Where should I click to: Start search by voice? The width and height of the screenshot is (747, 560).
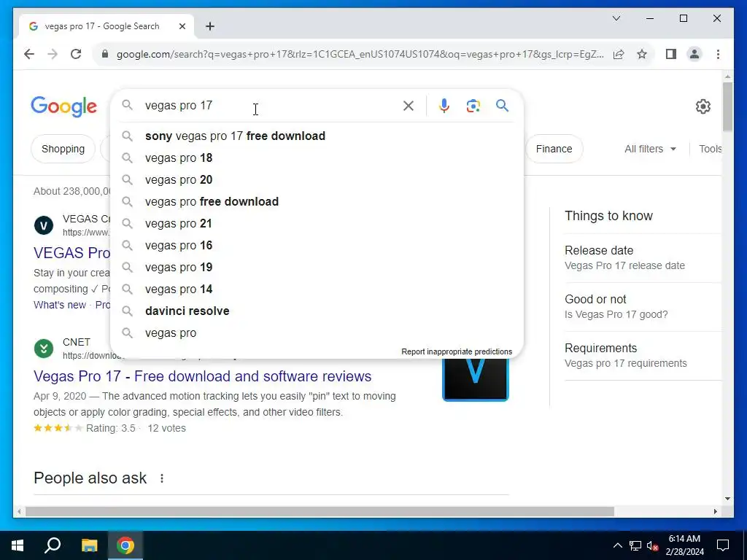tap(444, 106)
